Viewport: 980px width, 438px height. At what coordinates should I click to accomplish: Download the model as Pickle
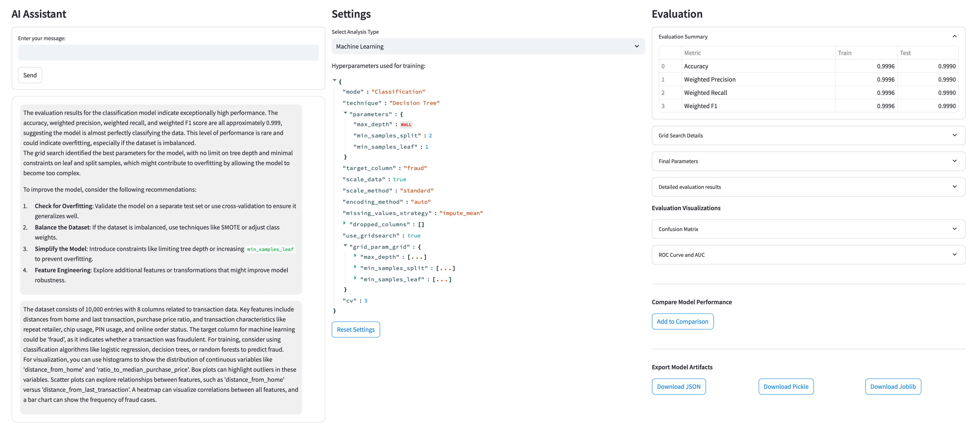786,387
